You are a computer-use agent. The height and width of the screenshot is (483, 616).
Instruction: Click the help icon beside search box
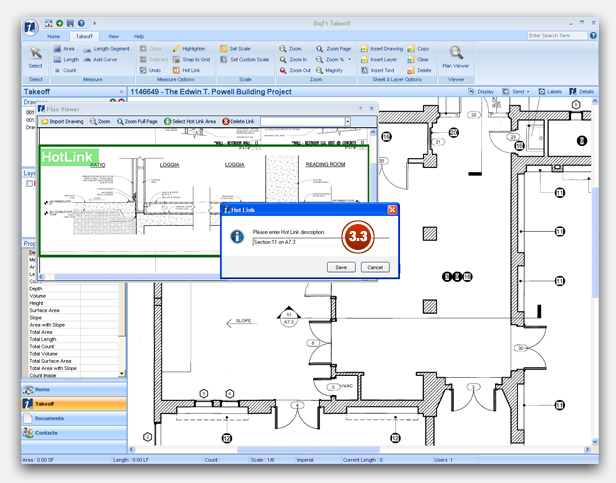593,35
